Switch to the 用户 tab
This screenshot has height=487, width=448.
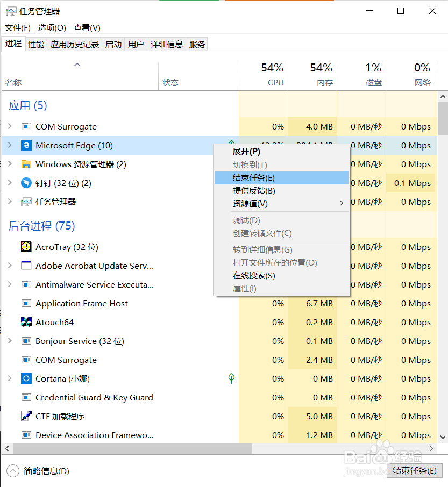click(x=136, y=45)
